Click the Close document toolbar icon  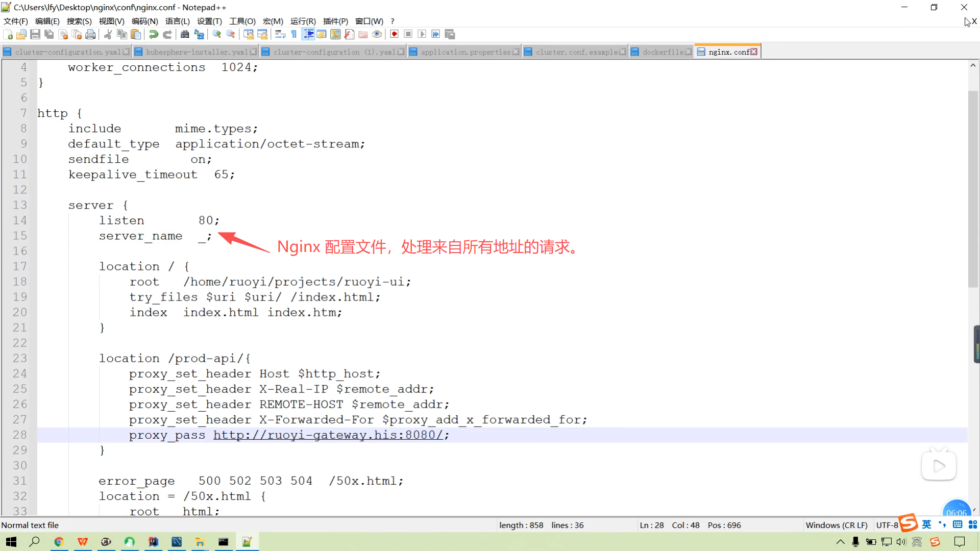63,34
